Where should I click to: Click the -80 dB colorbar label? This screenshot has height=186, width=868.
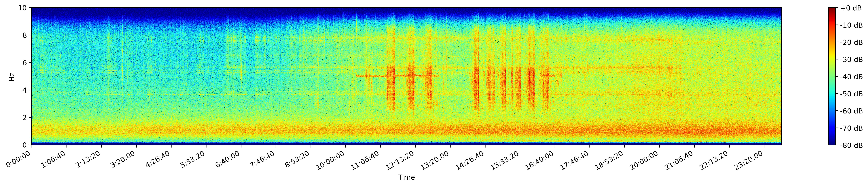[851, 145]
